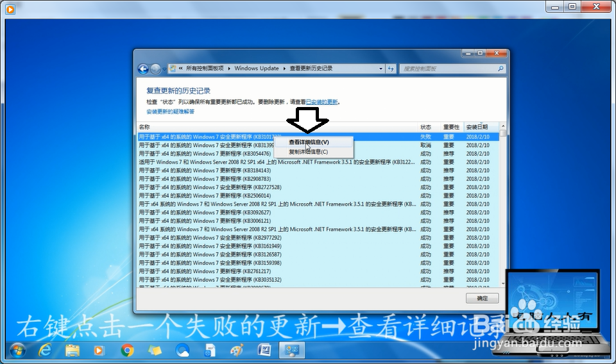Select the update row KB3006121
This screenshot has width=616, height=364.
(x=318, y=221)
